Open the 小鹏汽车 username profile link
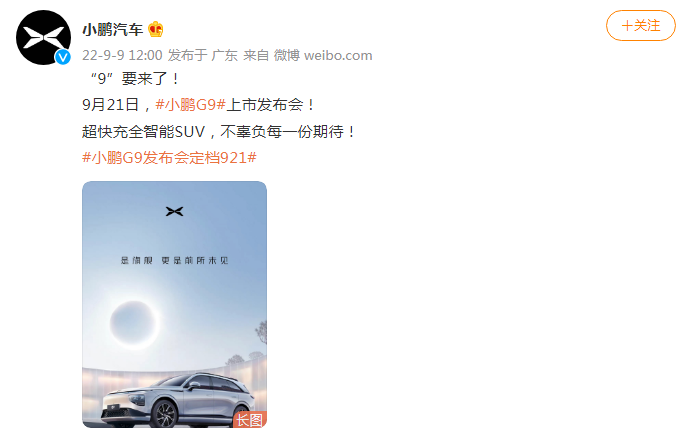Screen dimensions: 691x440 pyautogui.click(x=113, y=30)
